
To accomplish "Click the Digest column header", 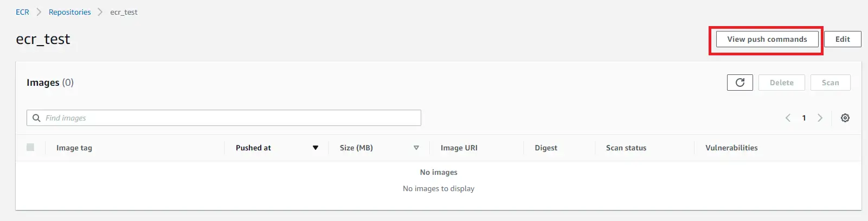I will [x=545, y=148].
